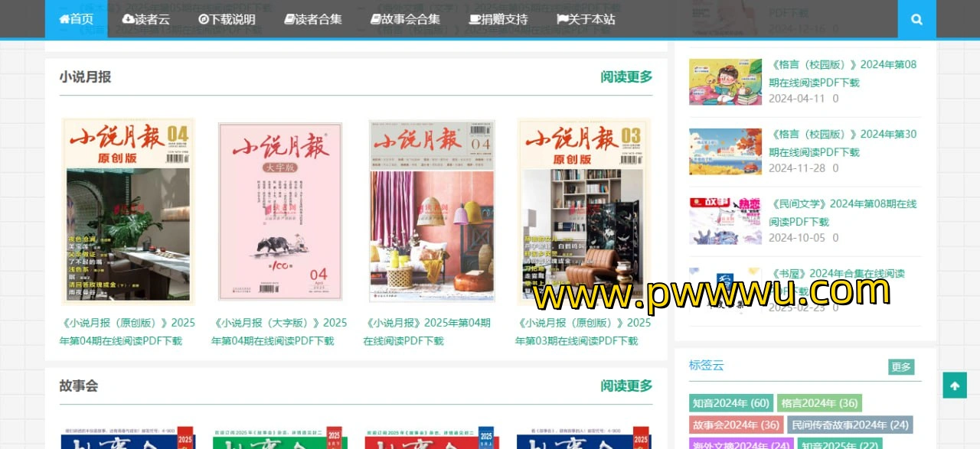The height and width of the screenshot is (449, 980).
Task: Click thumbnail beside 格言 2024年第30期 article
Action: (x=725, y=151)
